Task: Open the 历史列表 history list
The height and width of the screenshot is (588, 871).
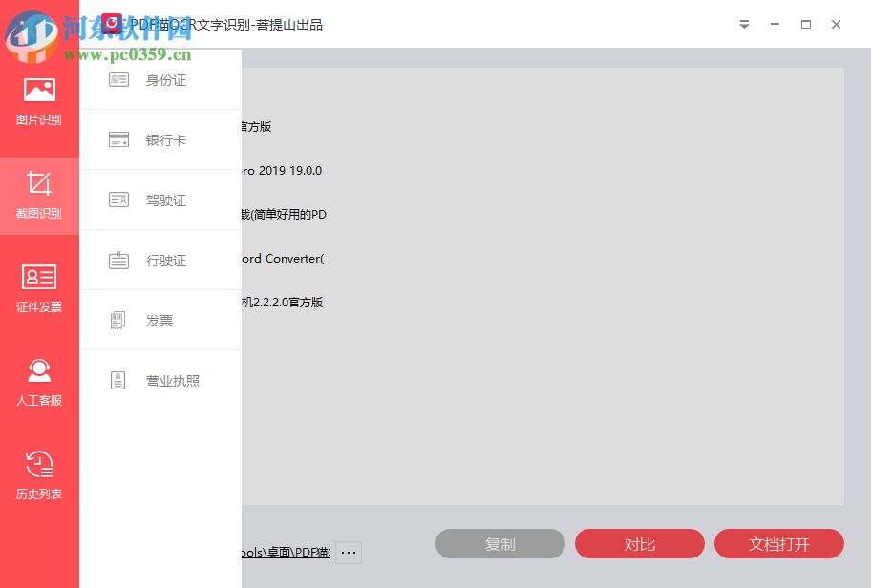Action: (x=39, y=474)
